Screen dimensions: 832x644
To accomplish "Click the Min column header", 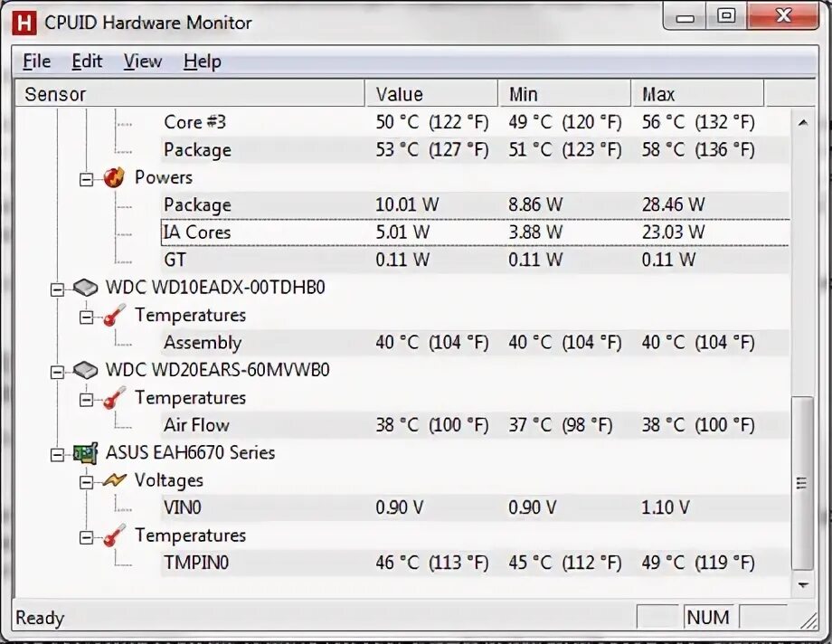I will coord(564,94).
